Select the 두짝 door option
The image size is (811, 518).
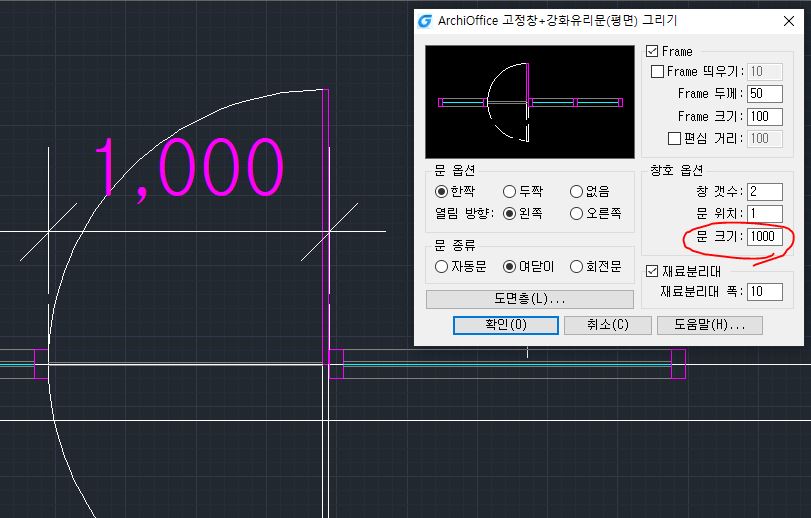pyautogui.click(x=509, y=191)
